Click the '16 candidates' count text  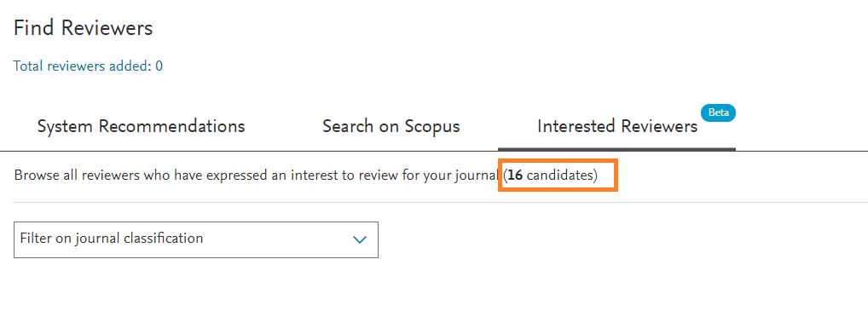click(553, 176)
